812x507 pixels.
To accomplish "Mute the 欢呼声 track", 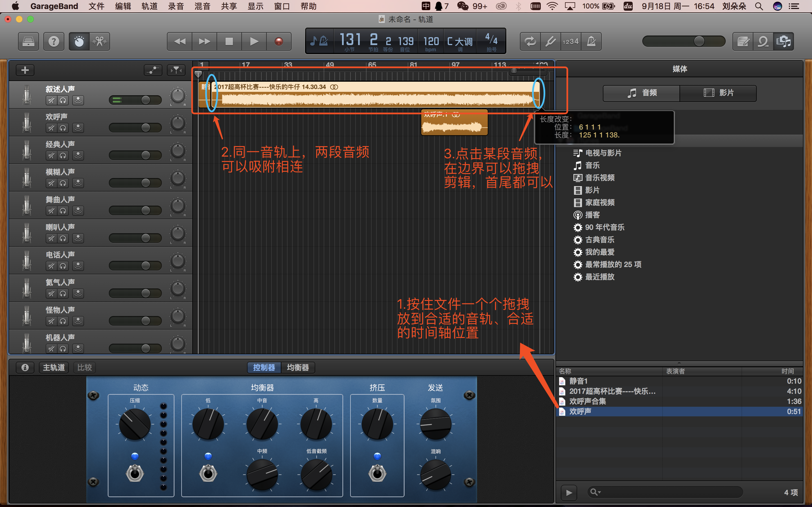I will (x=51, y=128).
